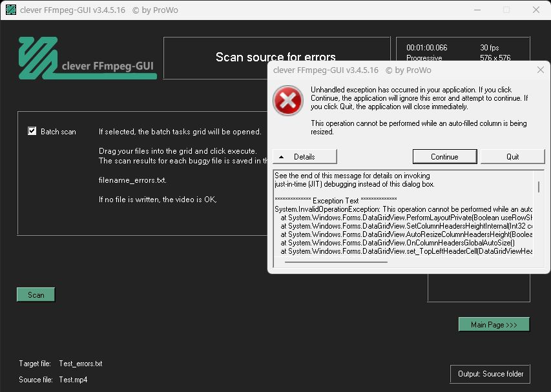Click Output: Source folder button

coord(490,374)
